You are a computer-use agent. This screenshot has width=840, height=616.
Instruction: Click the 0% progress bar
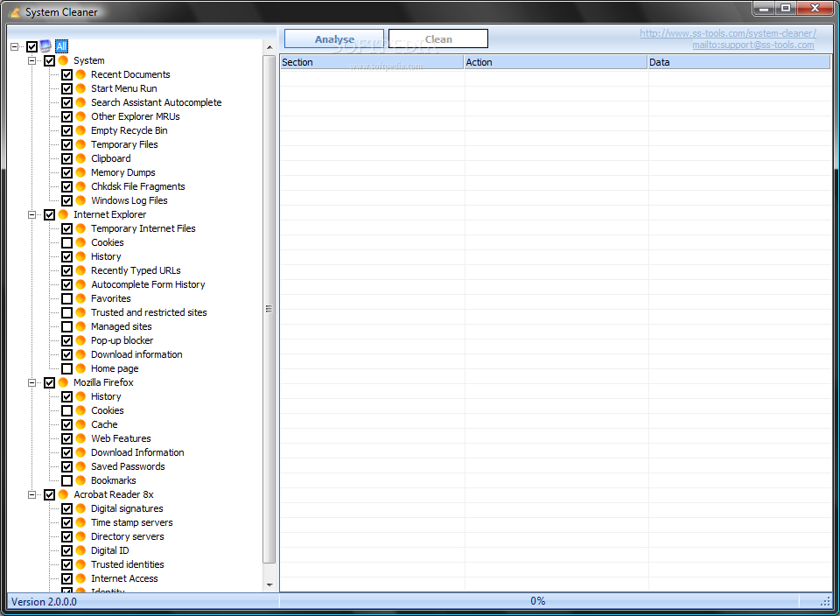(x=538, y=601)
